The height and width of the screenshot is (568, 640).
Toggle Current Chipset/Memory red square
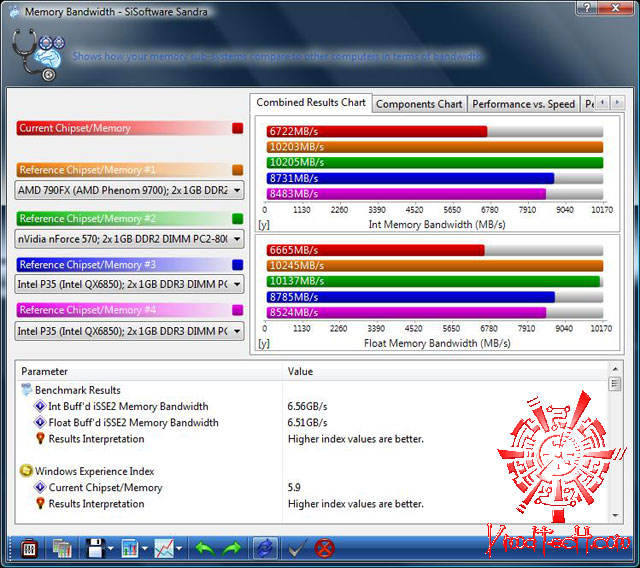tap(238, 128)
